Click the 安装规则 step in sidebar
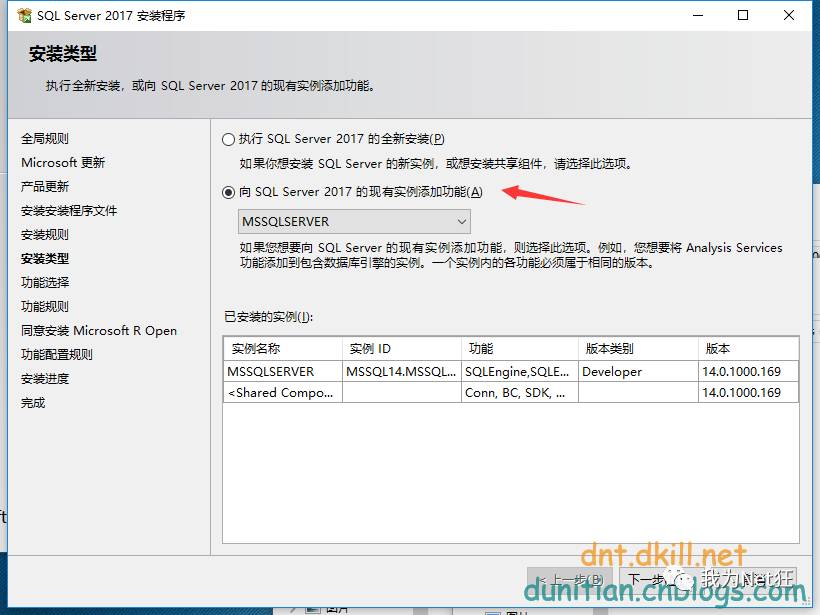 44,235
